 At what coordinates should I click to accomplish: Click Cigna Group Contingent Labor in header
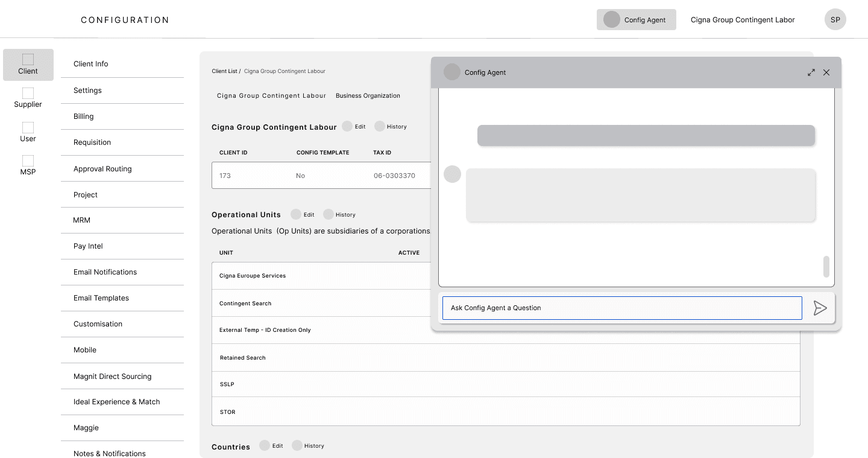743,20
